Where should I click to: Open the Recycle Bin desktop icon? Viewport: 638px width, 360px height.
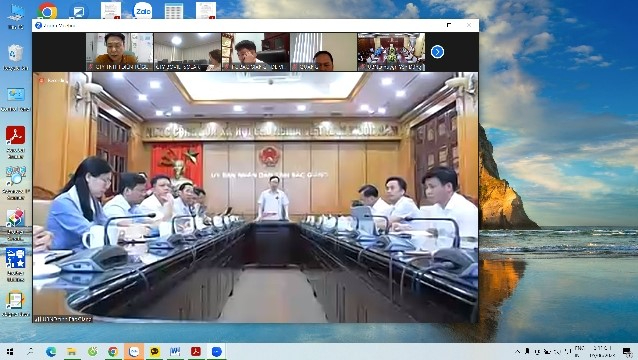tap(15, 57)
